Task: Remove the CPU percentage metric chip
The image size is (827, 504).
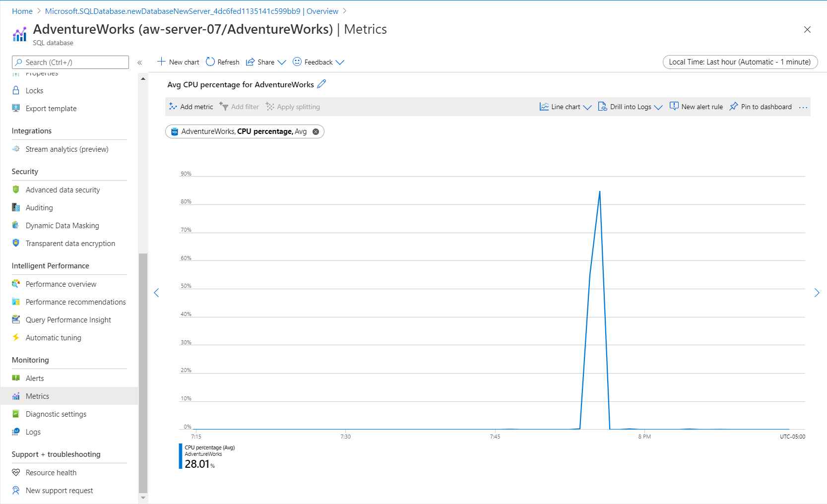Action: [x=316, y=131]
